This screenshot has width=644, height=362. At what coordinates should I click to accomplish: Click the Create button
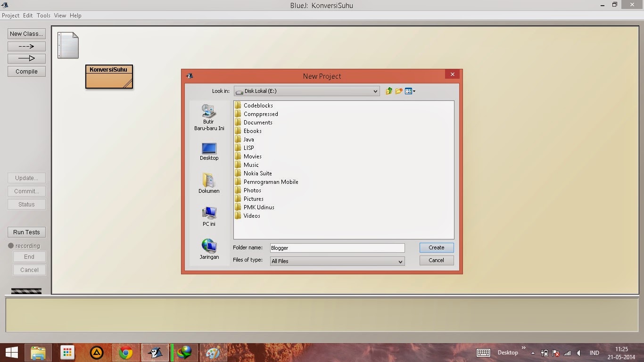(437, 247)
